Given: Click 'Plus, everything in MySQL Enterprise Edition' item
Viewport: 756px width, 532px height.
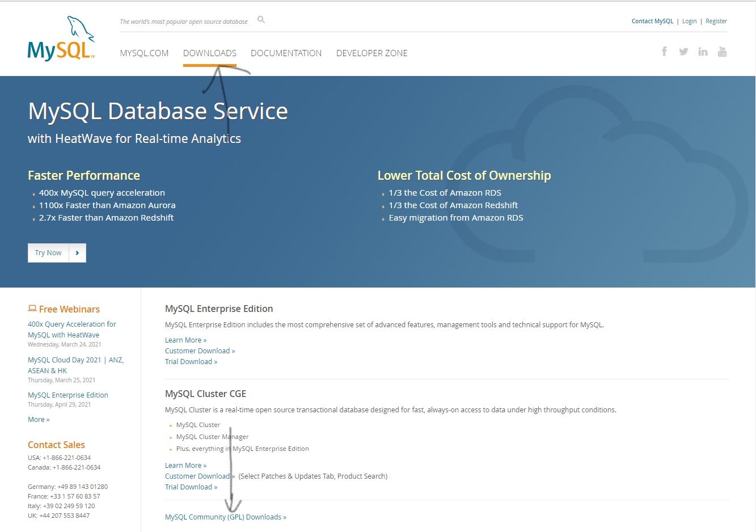Looking at the screenshot, I should [242, 449].
